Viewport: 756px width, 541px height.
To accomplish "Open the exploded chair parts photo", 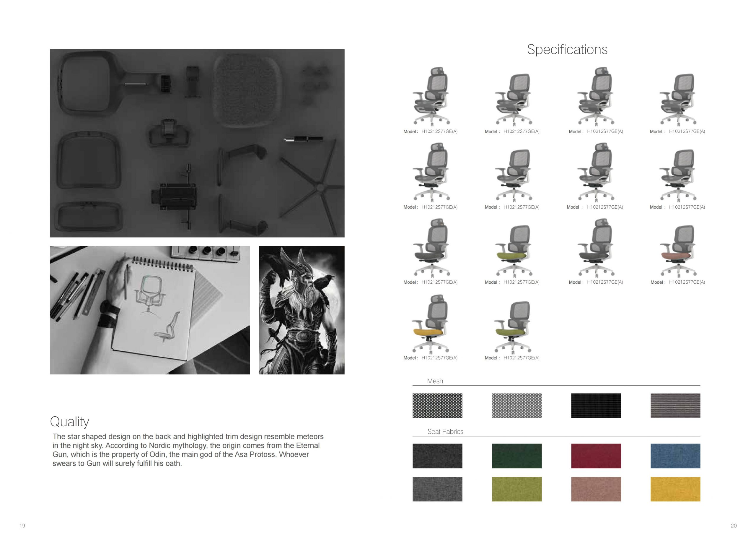I will pos(197,143).
